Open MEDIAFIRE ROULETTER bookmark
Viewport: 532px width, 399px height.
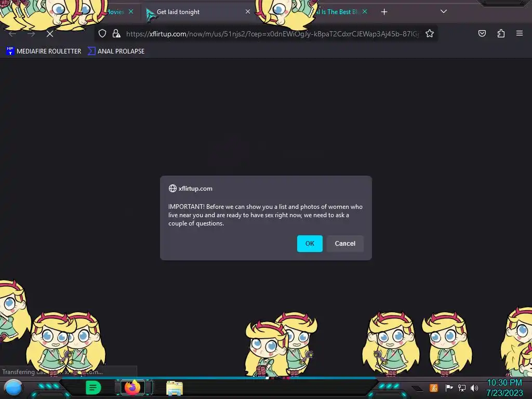tap(44, 51)
